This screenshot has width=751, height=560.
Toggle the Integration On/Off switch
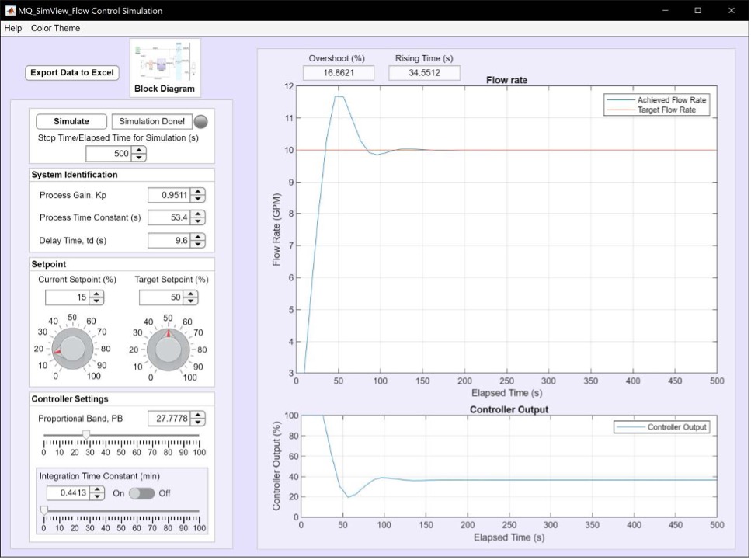pos(141,493)
